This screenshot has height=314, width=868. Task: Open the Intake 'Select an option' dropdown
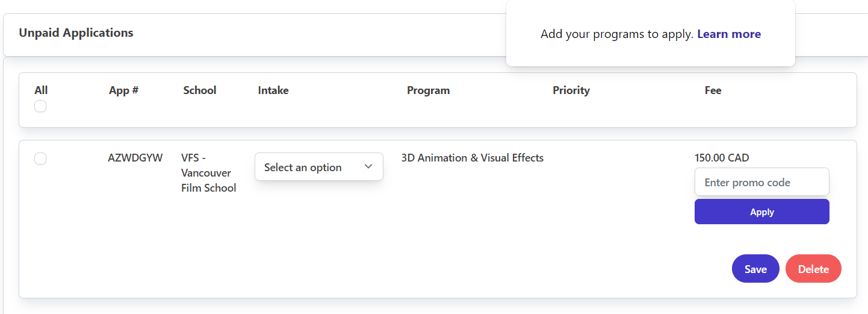[319, 167]
